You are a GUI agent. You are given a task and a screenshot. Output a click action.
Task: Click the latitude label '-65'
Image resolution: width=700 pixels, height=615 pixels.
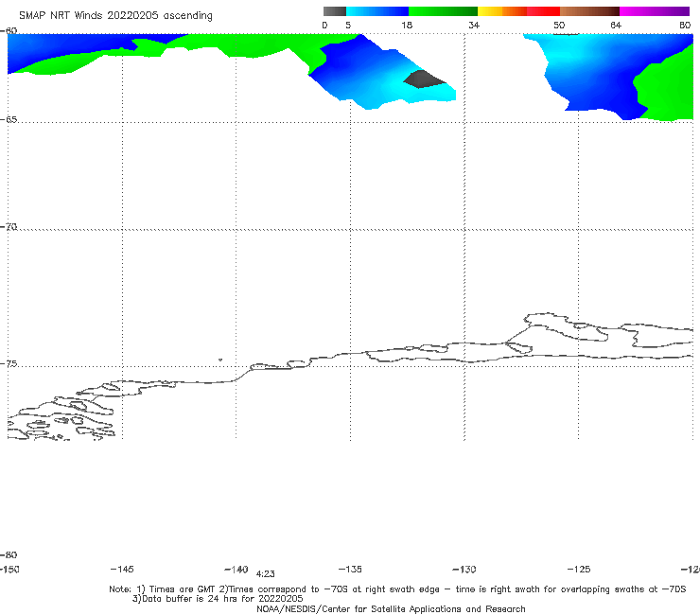tap(9, 119)
